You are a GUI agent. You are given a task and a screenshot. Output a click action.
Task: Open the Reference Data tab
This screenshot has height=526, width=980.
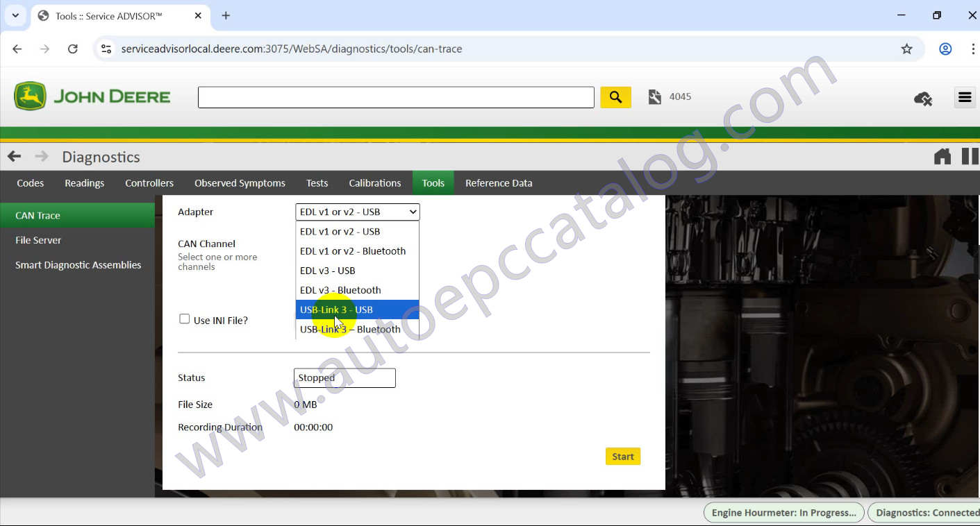[499, 183]
